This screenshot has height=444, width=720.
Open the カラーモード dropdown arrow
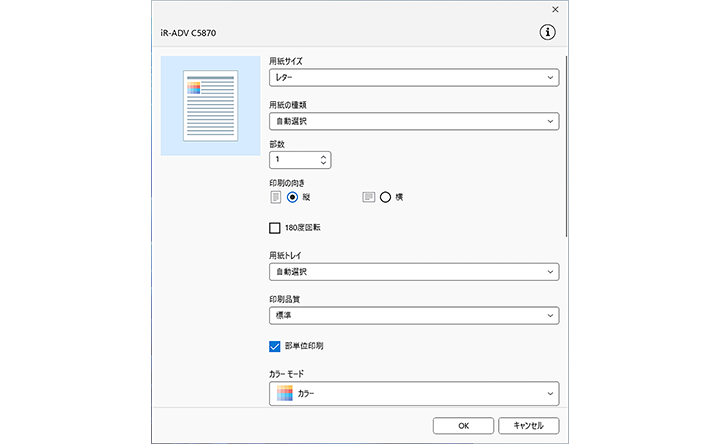550,394
